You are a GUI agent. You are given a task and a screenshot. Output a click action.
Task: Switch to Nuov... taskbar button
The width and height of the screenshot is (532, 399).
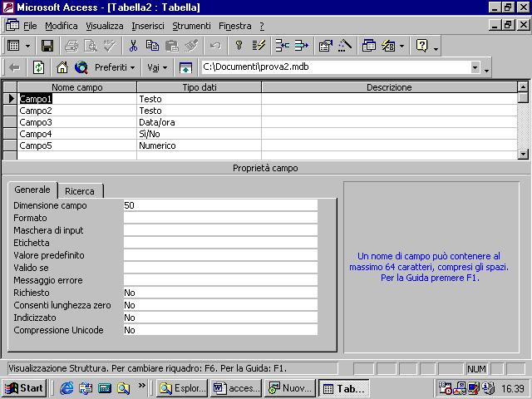(290, 388)
